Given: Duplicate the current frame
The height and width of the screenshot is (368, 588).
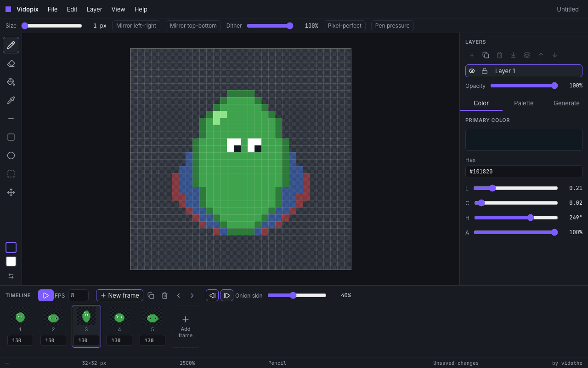Looking at the screenshot, I should 151,295.
